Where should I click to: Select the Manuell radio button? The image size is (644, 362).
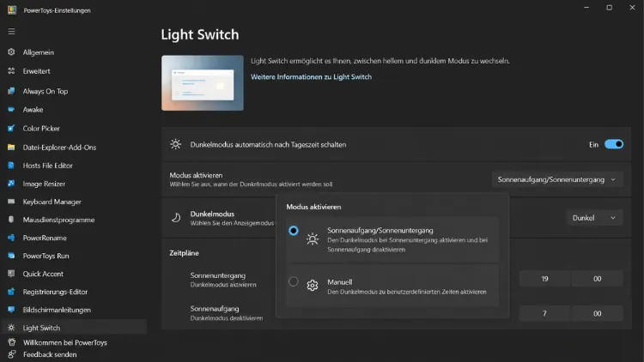[294, 281]
